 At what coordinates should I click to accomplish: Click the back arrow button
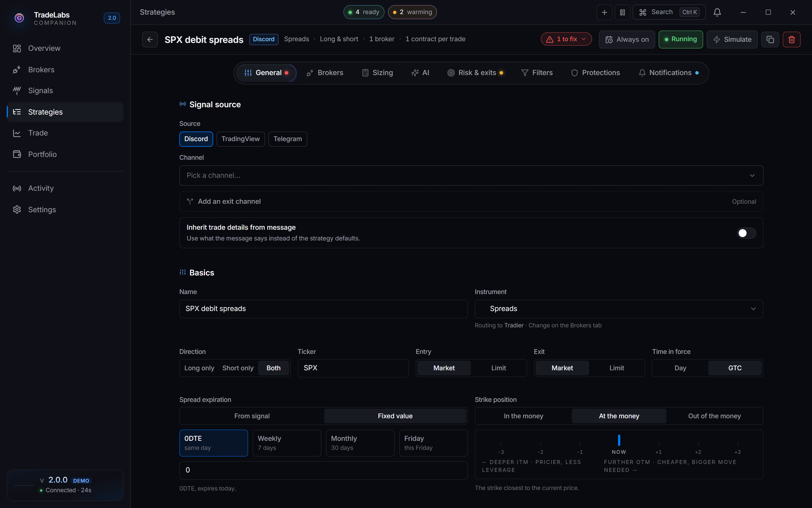150,39
